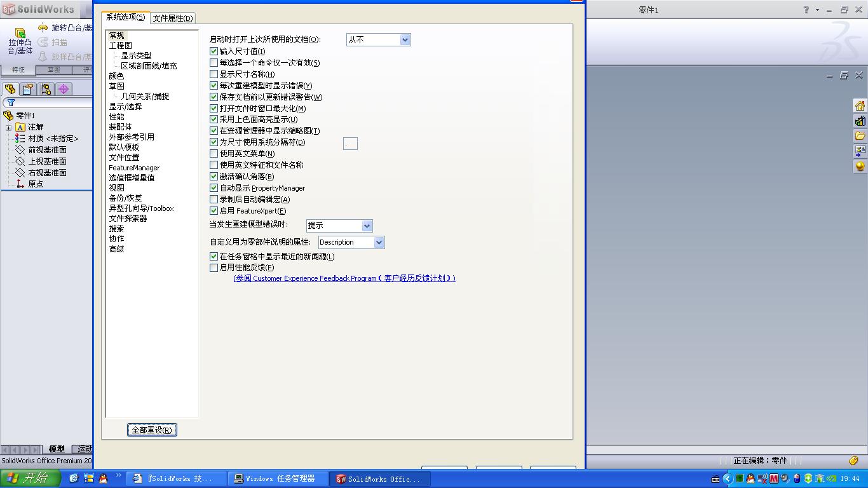Open the File Explorer folder icon in task pane

coord(860,136)
